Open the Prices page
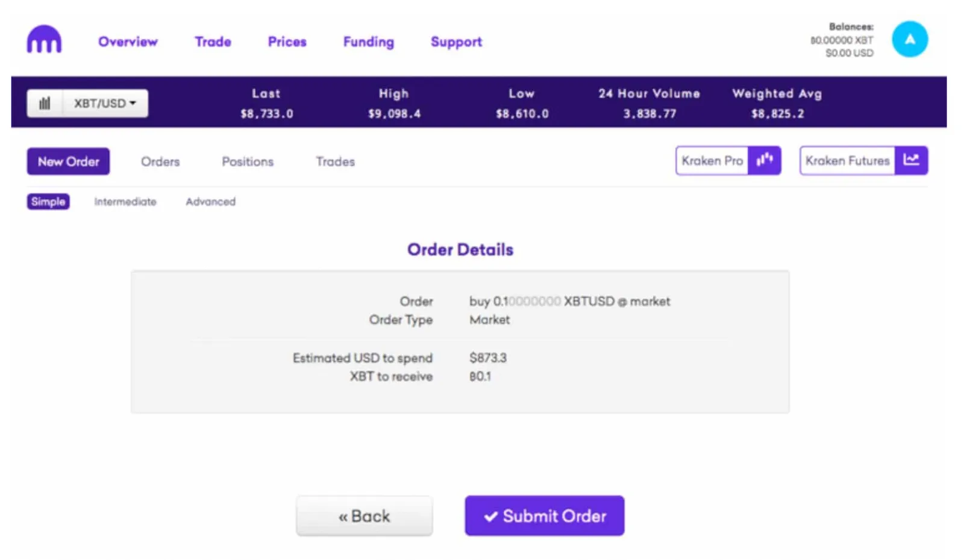 click(x=287, y=42)
